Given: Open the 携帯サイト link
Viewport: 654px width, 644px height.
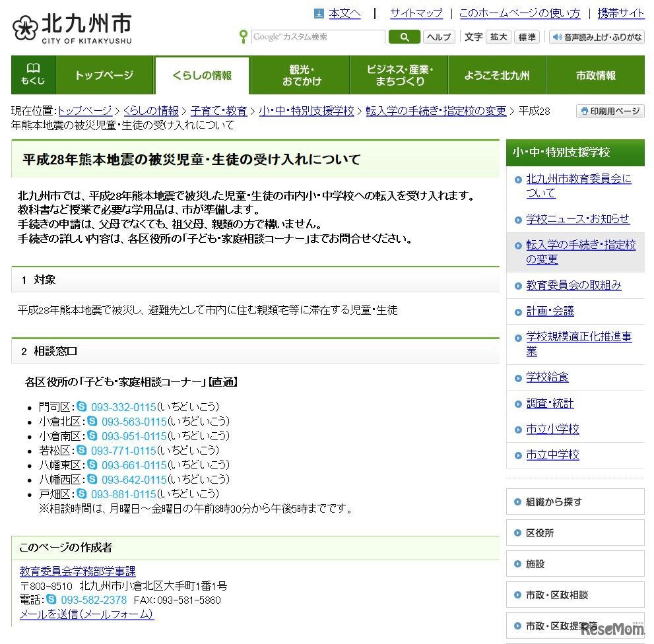Looking at the screenshot, I should tap(620, 14).
